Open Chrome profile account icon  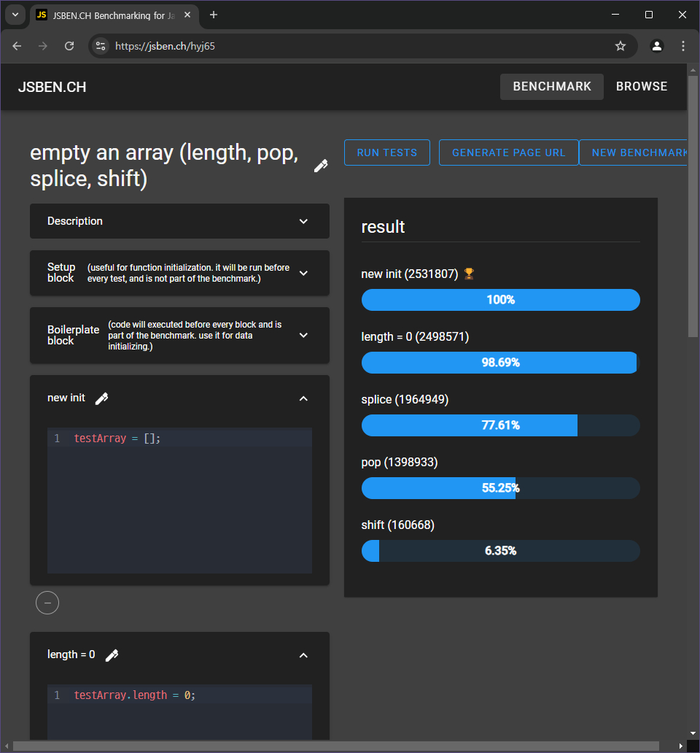click(x=657, y=46)
